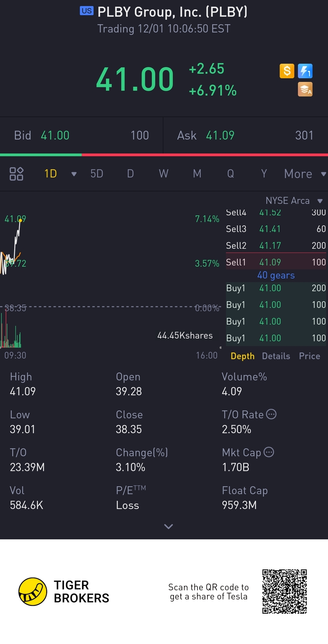Image resolution: width=328 pixels, height=644 pixels.
Task: Tap the tan stacked layers icon
Action: point(305,89)
